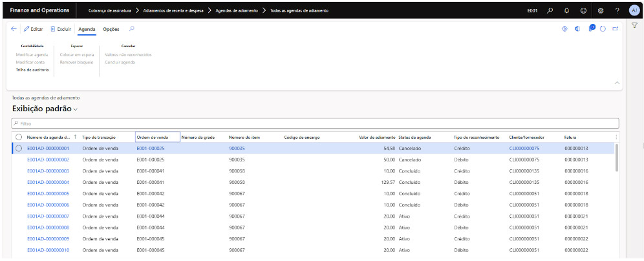Select row checkbox for E001AD-000000001

19,148
